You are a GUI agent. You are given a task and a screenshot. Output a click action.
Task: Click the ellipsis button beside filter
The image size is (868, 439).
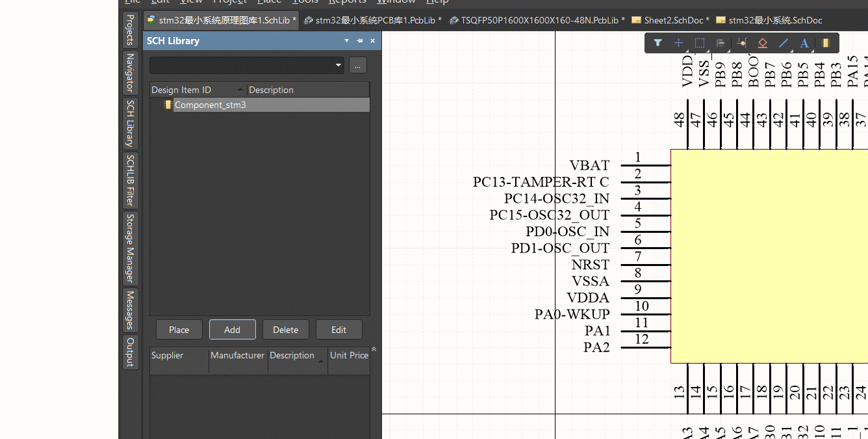click(358, 65)
